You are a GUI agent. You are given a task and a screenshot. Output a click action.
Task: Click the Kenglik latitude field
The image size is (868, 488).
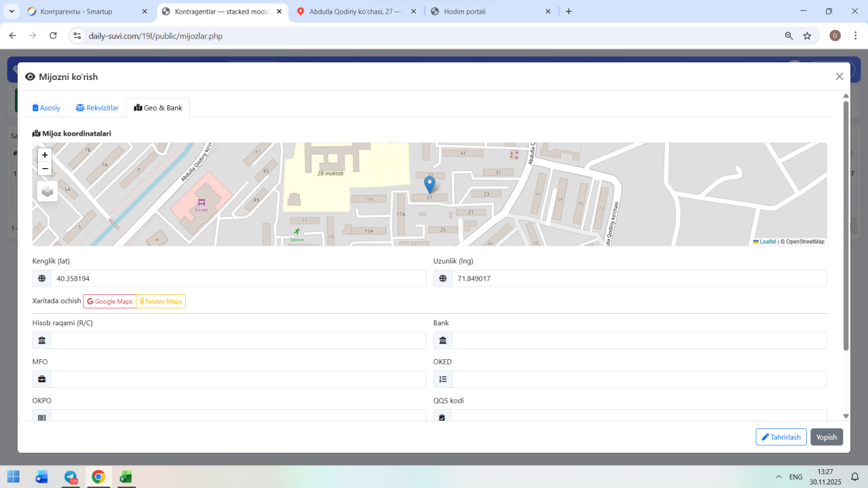[237, 279]
